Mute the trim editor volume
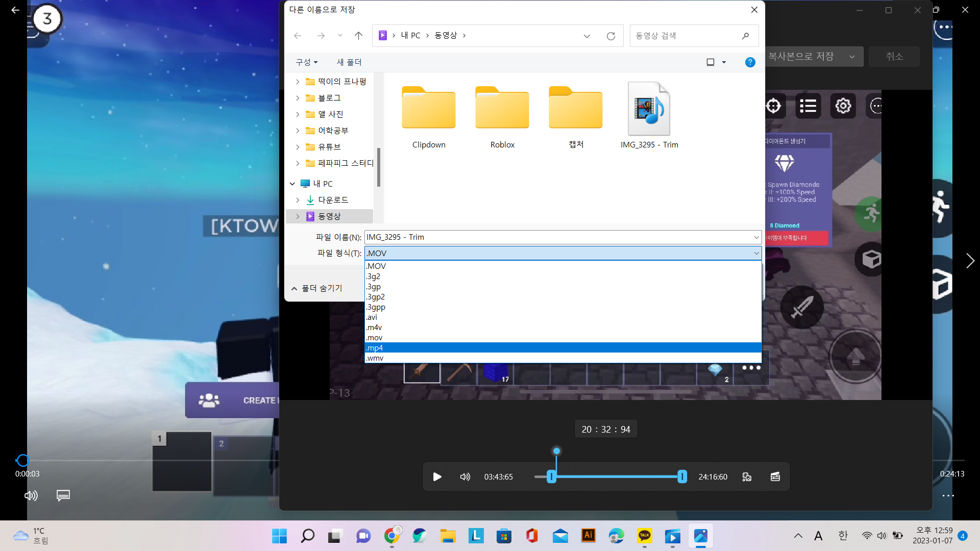 (465, 477)
